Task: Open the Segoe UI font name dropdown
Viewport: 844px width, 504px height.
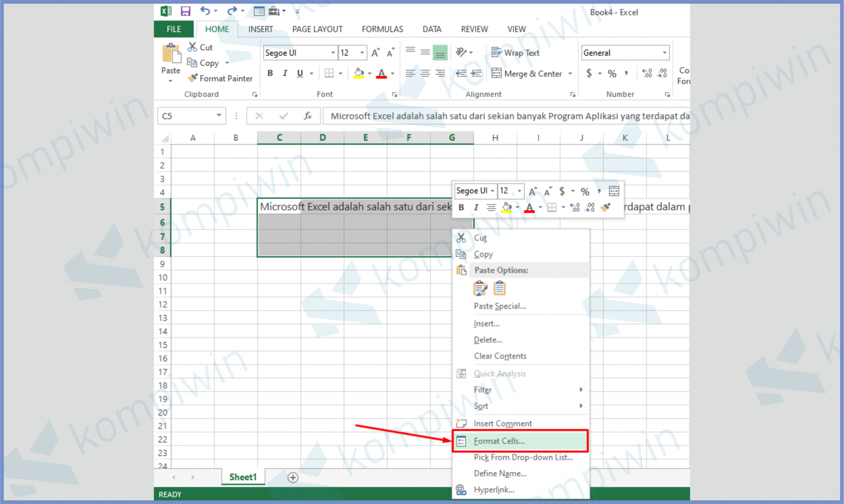Action: 333,53
